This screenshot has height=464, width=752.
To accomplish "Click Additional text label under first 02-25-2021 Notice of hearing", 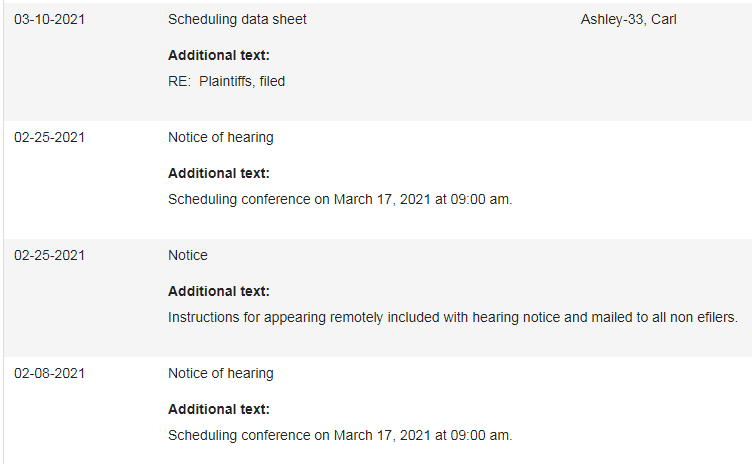I will (x=219, y=173).
